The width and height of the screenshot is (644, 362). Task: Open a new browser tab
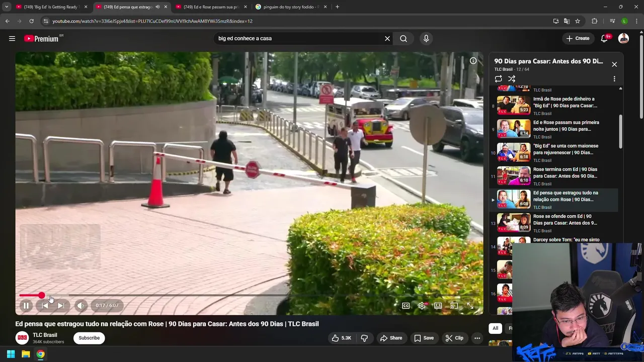(337, 7)
